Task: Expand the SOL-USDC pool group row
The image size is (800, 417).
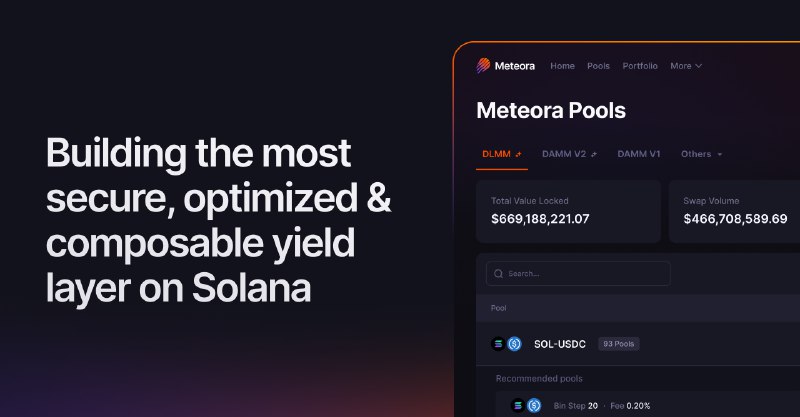Action: (558, 344)
